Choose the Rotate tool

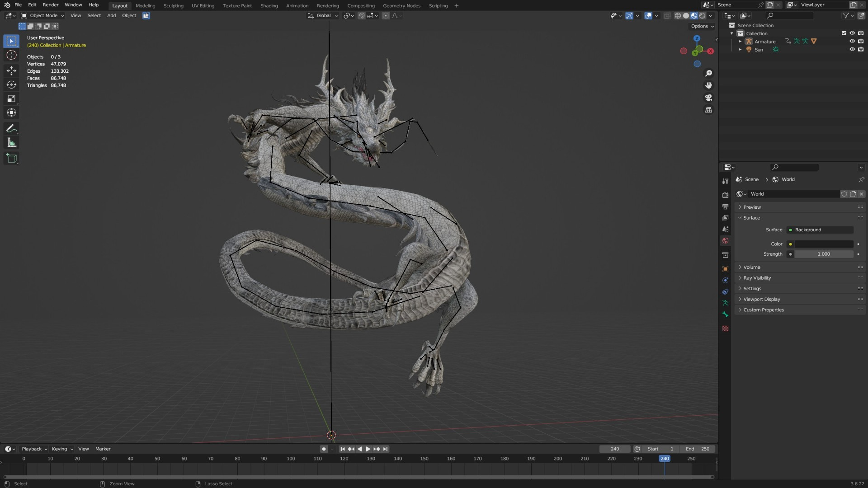click(11, 84)
